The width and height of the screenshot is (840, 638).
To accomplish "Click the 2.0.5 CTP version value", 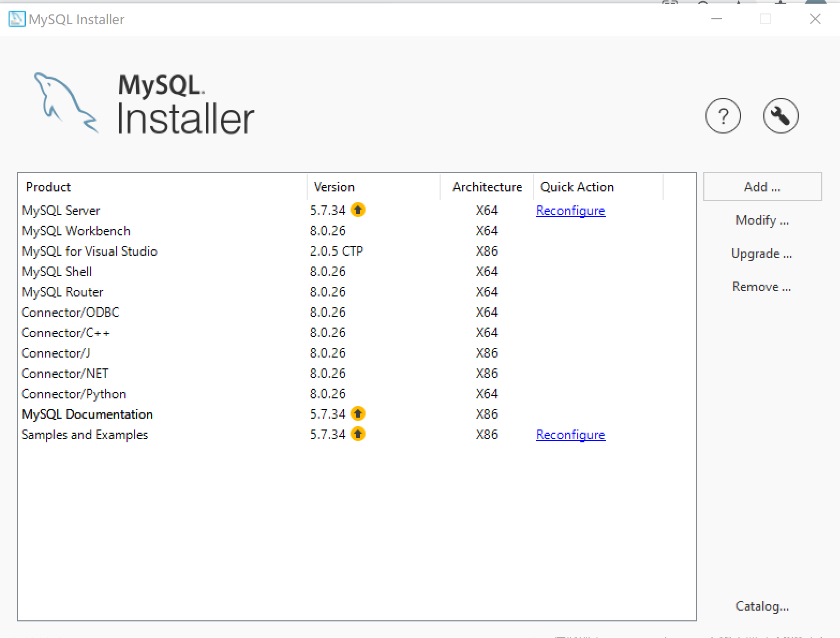I will pos(336,251).
